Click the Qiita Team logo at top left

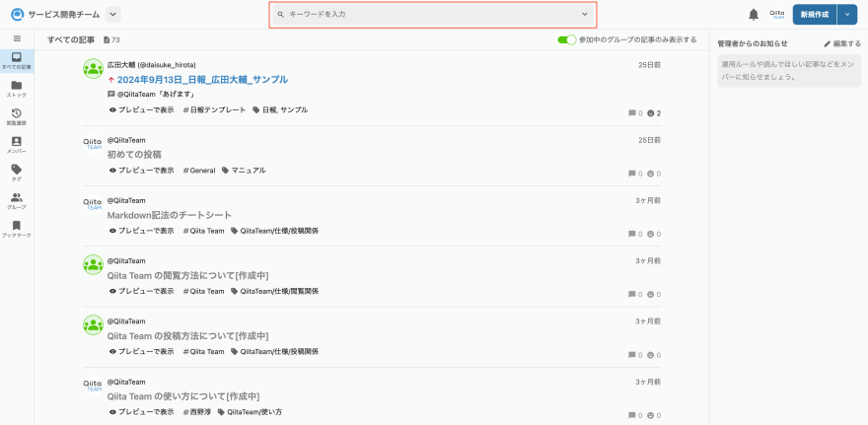[18, 15]
